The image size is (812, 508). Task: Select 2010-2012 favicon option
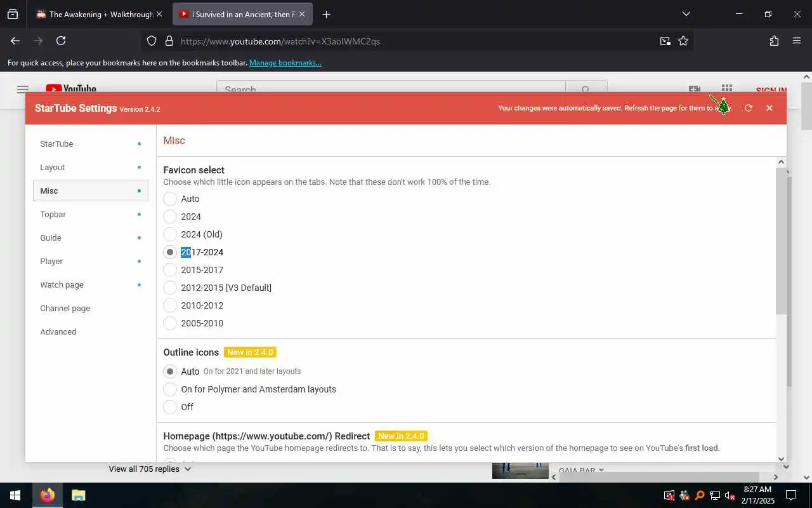coord(170,305)
